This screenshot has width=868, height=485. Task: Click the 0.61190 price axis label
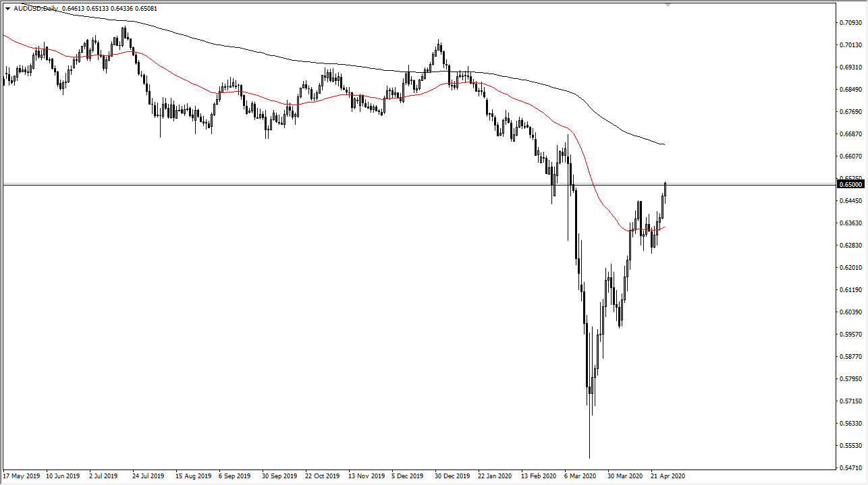point(850,290)
